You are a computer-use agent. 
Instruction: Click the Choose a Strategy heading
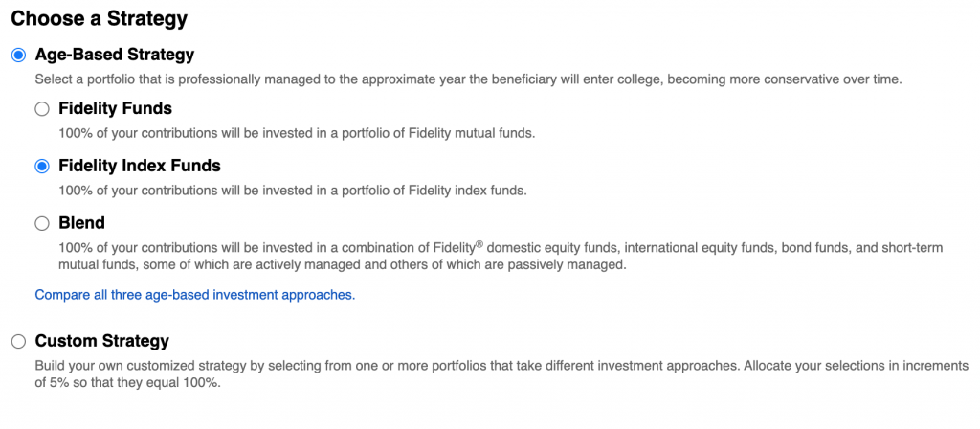coord(100,19)
